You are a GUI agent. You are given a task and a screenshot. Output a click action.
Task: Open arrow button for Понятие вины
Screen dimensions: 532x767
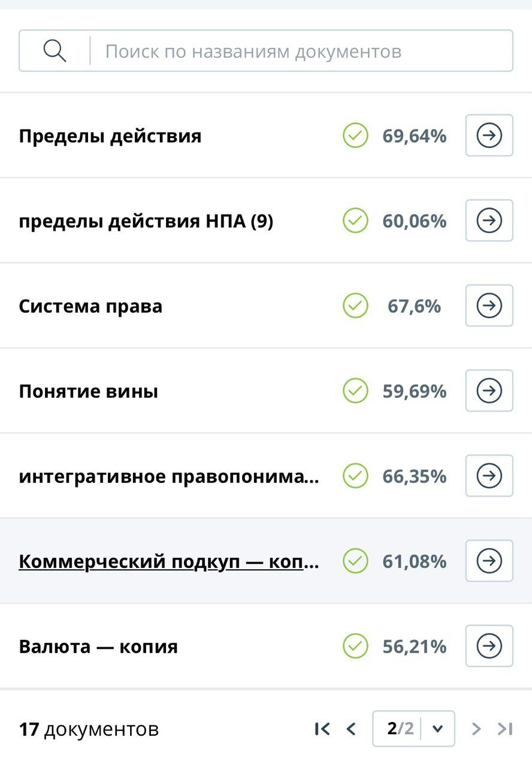click(489, 391)
